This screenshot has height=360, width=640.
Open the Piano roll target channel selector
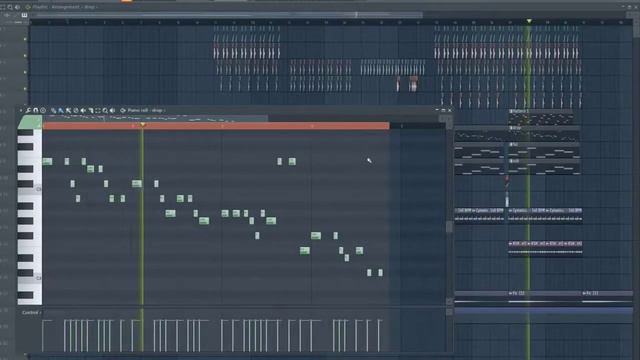[123, 110]
